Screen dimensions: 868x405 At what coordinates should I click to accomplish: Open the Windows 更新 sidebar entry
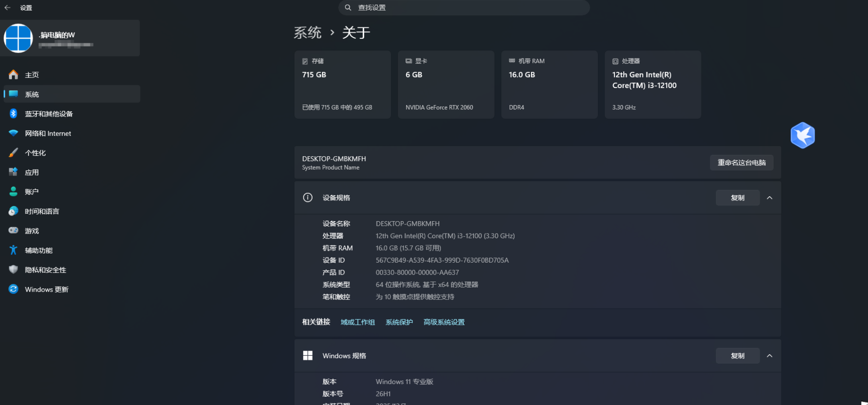click(72, 289)
